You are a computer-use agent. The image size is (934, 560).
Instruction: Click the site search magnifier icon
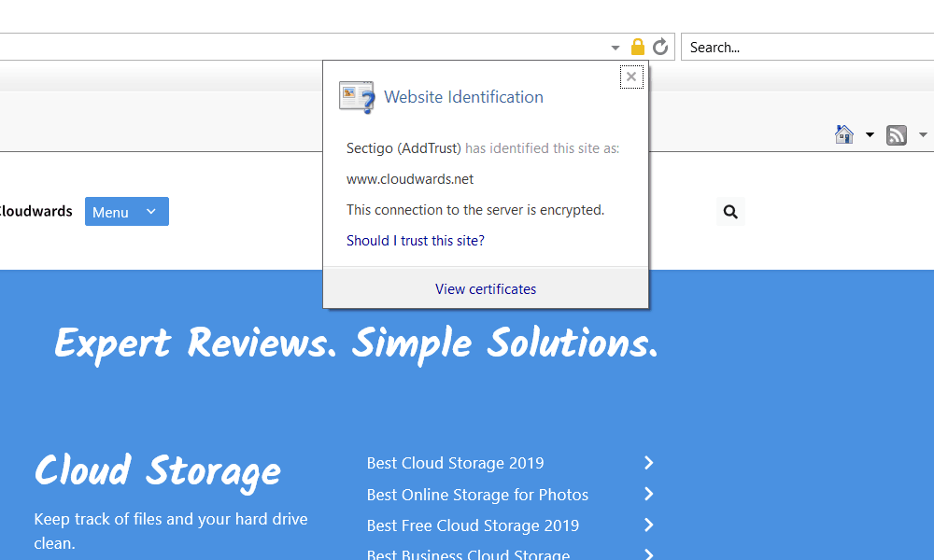(730, 211)
